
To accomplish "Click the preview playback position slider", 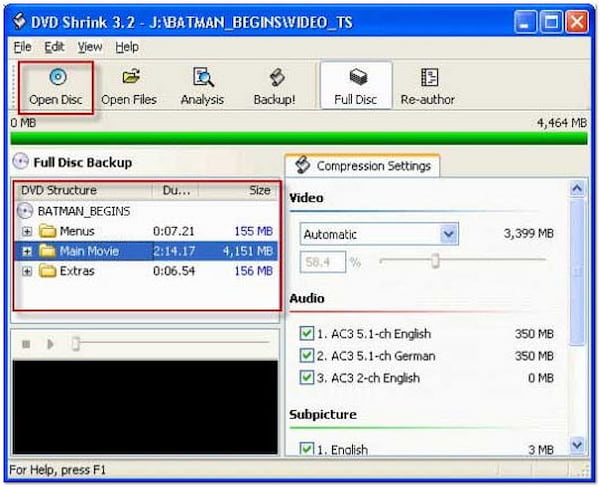I will pos(75,343).
